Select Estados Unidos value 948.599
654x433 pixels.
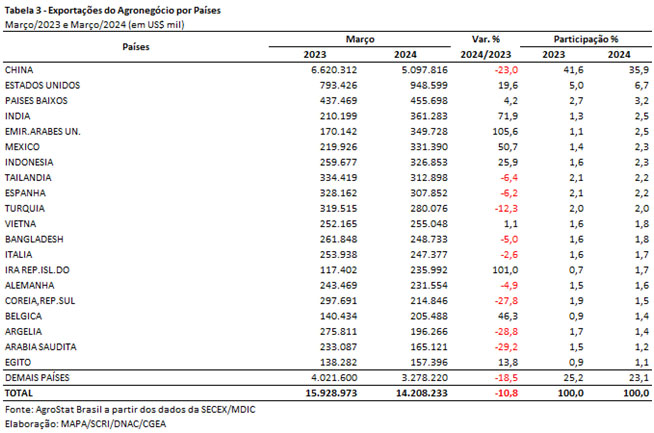429,85
